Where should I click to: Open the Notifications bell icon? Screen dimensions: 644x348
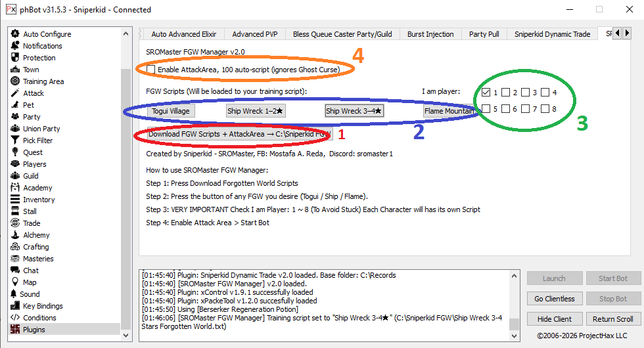pos(15,46)
